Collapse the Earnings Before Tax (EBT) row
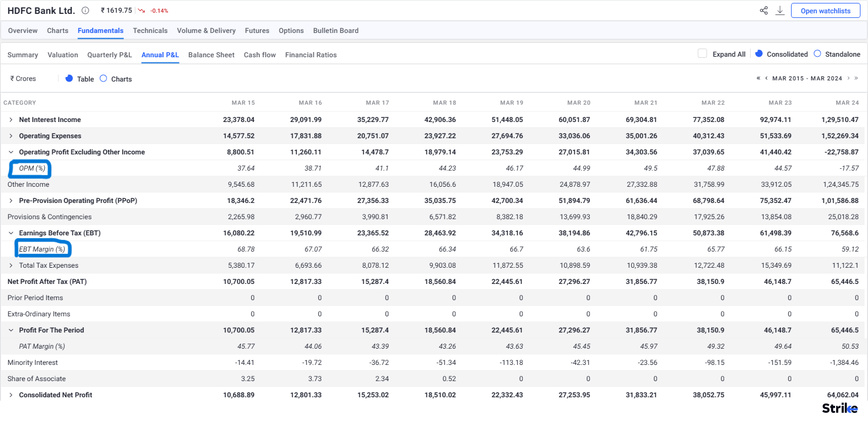 coord(10,233)
